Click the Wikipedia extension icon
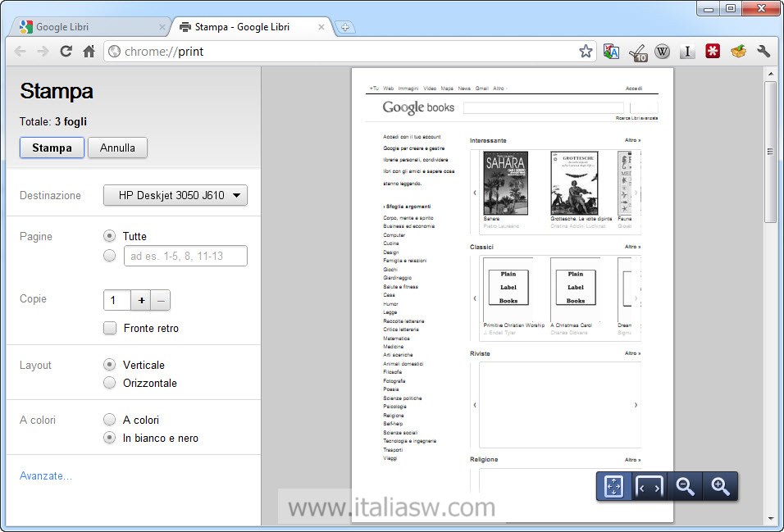This screenshot has width=784, height=532. coord(662,52)
